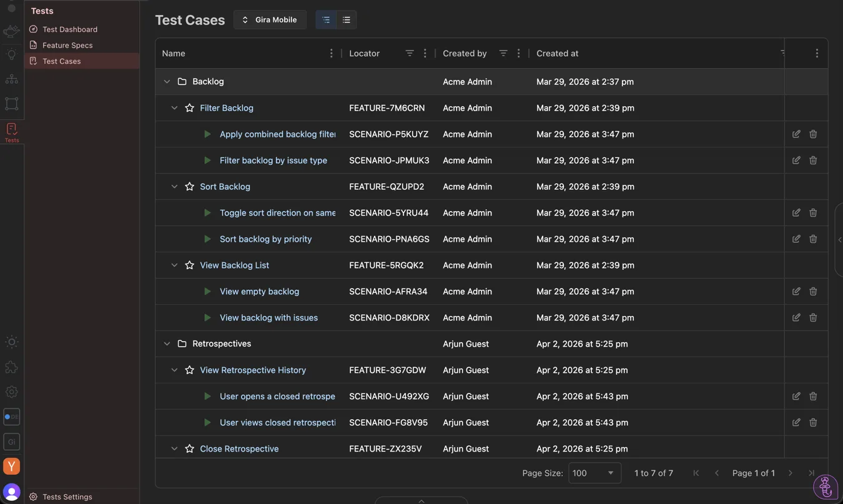The image size is (843, 504).
Task: Expand the bottom panel chevron handle
Action: (x=421, y=500)
